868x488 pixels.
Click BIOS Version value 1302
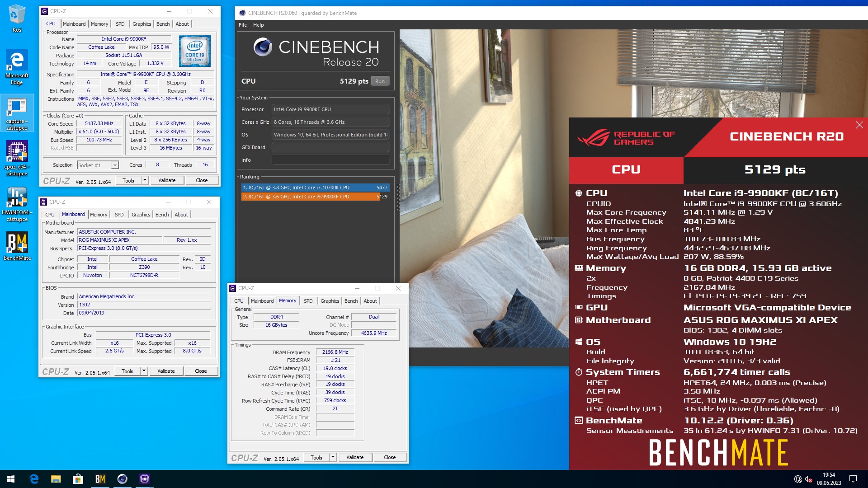tap(144, 305)
